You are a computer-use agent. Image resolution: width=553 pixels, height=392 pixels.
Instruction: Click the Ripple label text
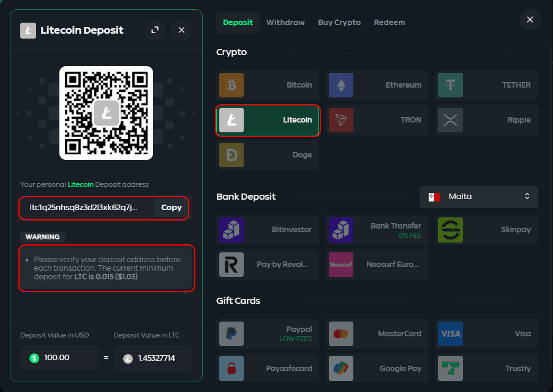pyautogui.click(x=519, y=120)
